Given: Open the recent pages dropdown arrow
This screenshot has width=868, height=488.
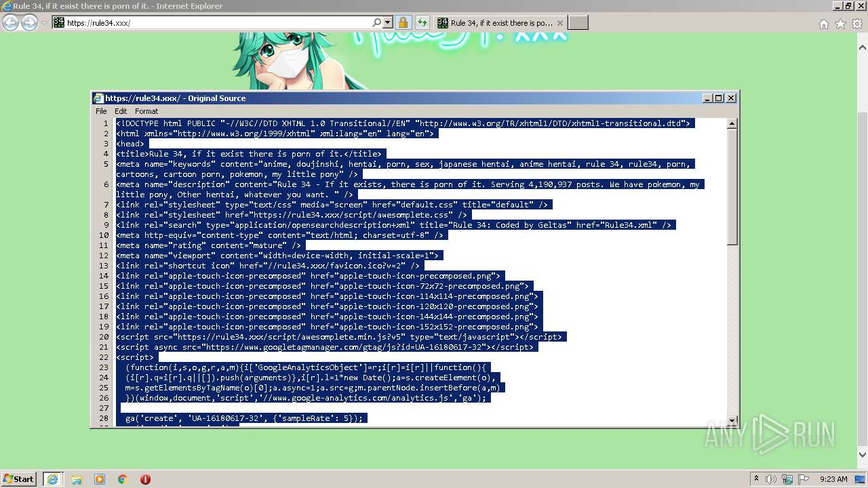Looking at the screenshot, I should (44, 23).
